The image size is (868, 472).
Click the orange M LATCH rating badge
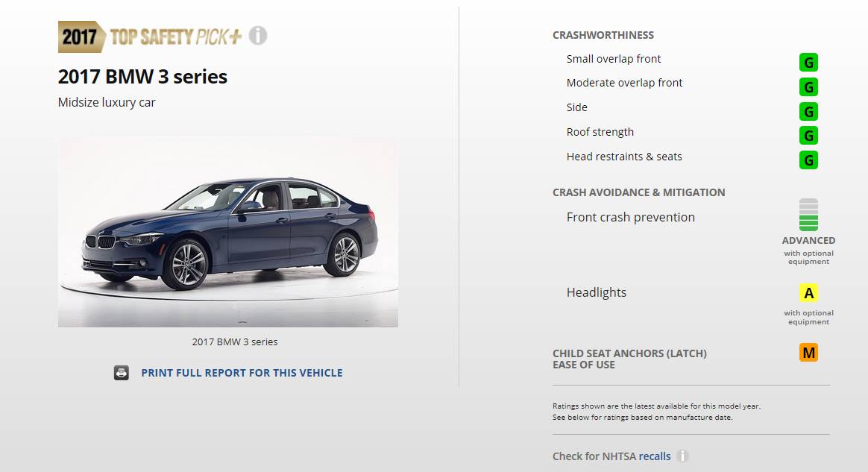pos(808,353)
